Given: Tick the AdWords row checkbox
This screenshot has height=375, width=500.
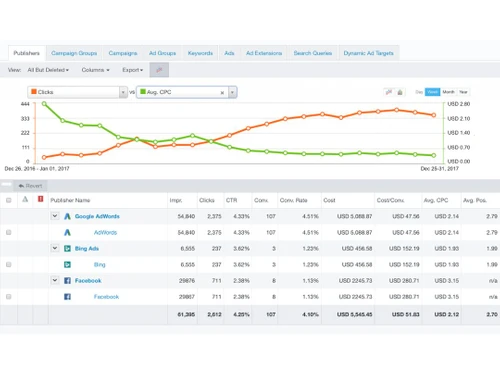Looking at the screenshot, I should (9, 232).
